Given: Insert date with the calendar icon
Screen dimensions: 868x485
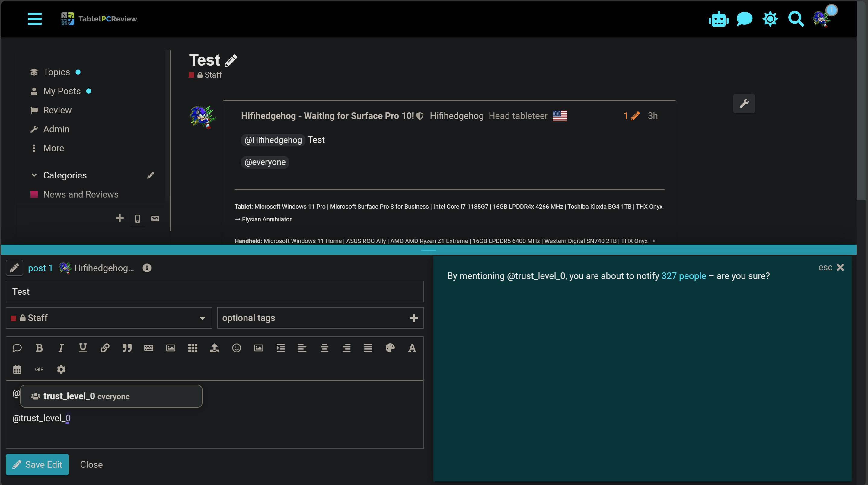Looking at the screenshot, I should coord(17,369).
